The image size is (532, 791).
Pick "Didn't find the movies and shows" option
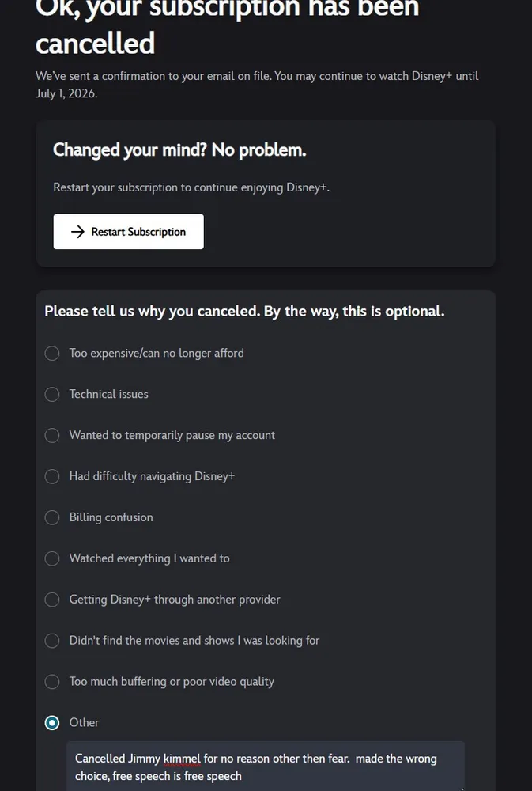pos(52,641)
